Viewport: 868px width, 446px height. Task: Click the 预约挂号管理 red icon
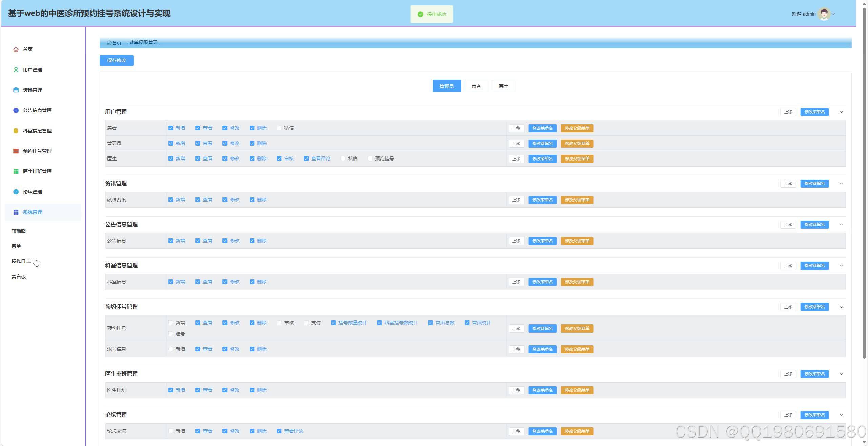coord(16,151)
